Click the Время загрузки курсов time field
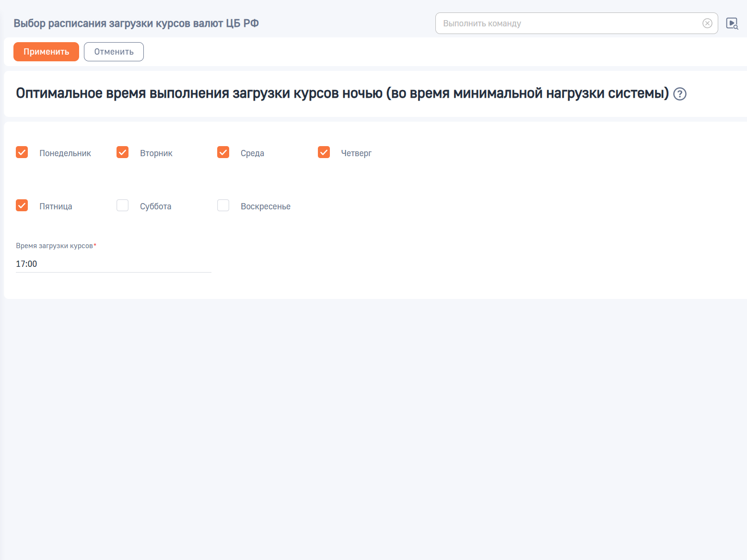 coord(114,264)
